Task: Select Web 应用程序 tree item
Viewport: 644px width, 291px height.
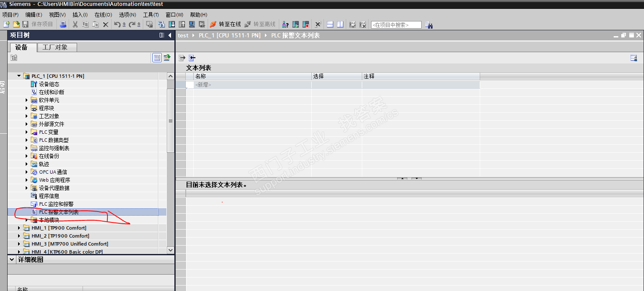Action: tap(55, 180)
